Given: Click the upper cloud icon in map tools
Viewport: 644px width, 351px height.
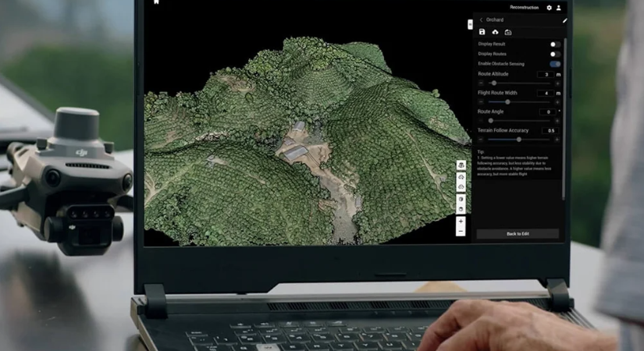Looking at the screenshot, I should click(x=461, y=177).
